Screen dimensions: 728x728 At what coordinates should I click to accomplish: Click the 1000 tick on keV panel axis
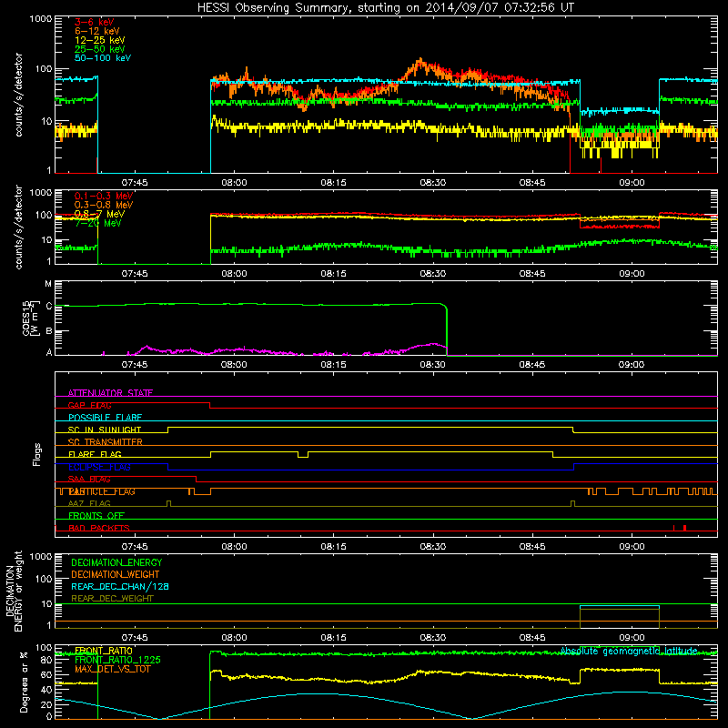(41, 19)
